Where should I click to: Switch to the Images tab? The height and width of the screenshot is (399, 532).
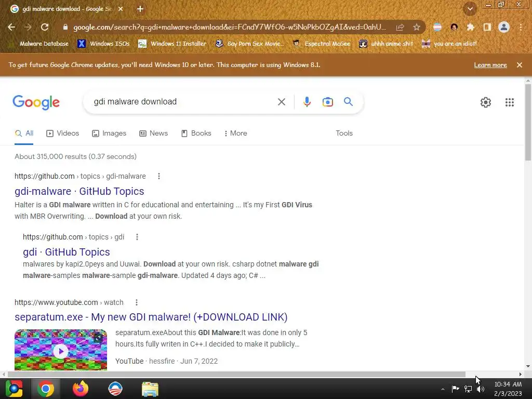pos(109,134)
